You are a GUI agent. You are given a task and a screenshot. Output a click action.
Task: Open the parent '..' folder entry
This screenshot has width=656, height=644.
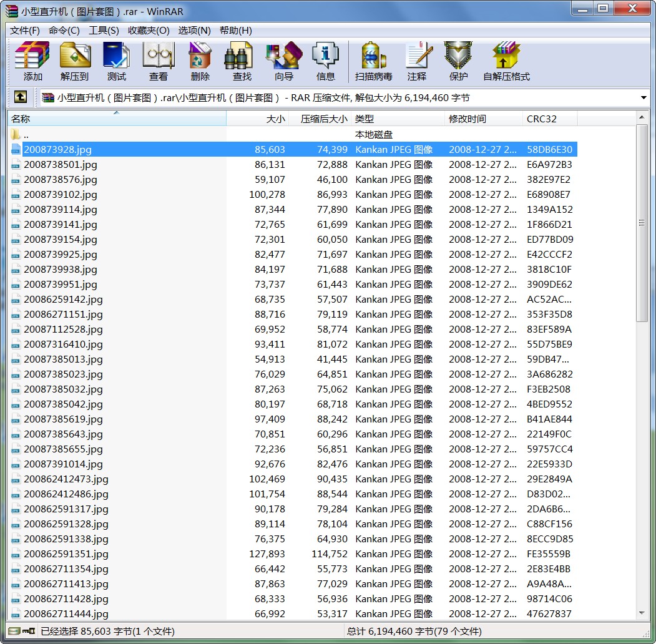pyautogui.click(x=26, y=135)
